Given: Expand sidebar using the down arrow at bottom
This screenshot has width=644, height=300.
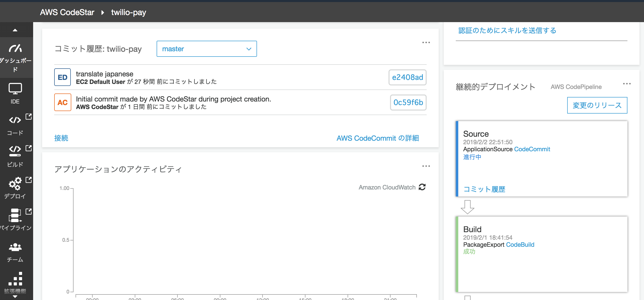Looking at the screenshot, I should click(x=15, y=297).
